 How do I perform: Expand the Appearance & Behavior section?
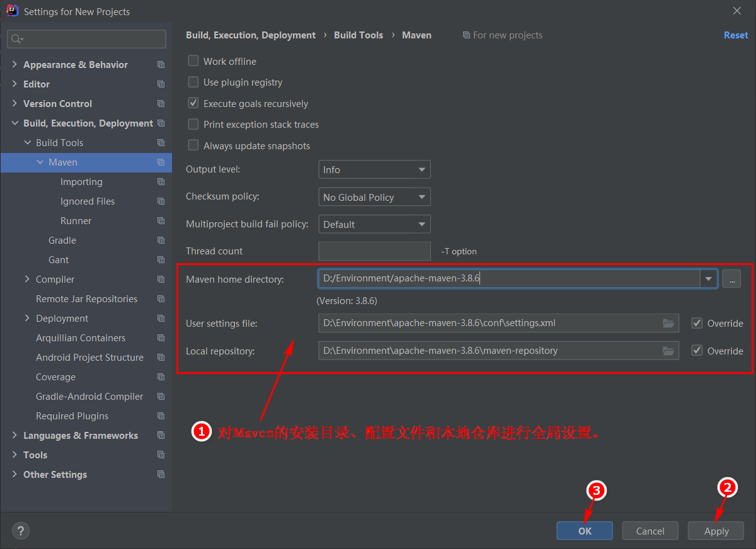(x=14, y=65)
